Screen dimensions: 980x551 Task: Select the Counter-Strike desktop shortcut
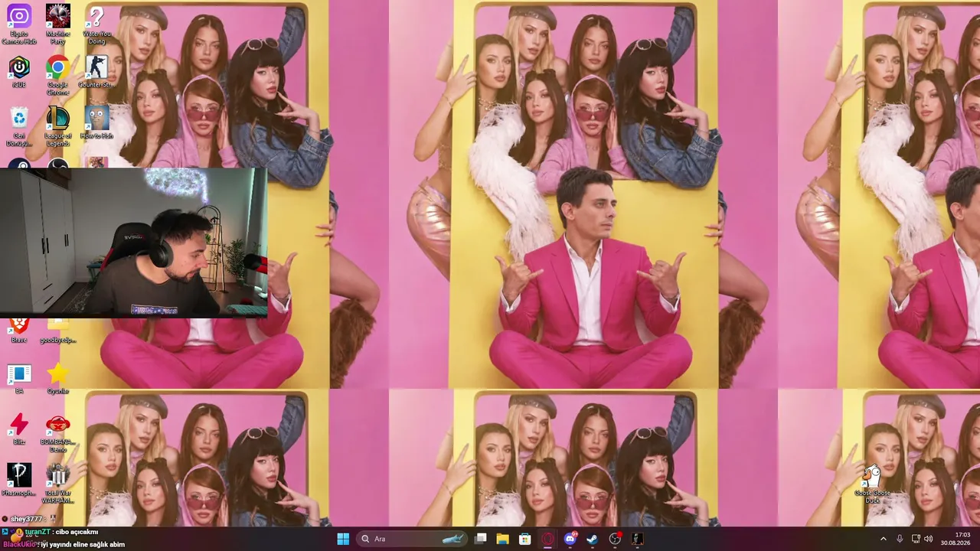[96, 71]
